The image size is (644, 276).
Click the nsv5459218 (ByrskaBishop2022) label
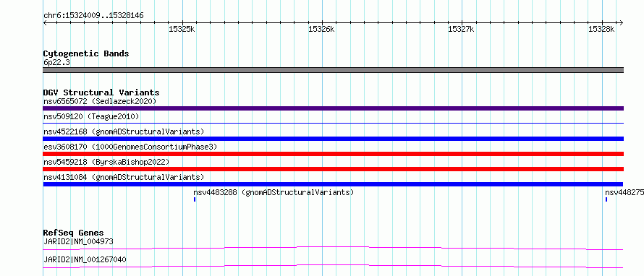(106, 162)
